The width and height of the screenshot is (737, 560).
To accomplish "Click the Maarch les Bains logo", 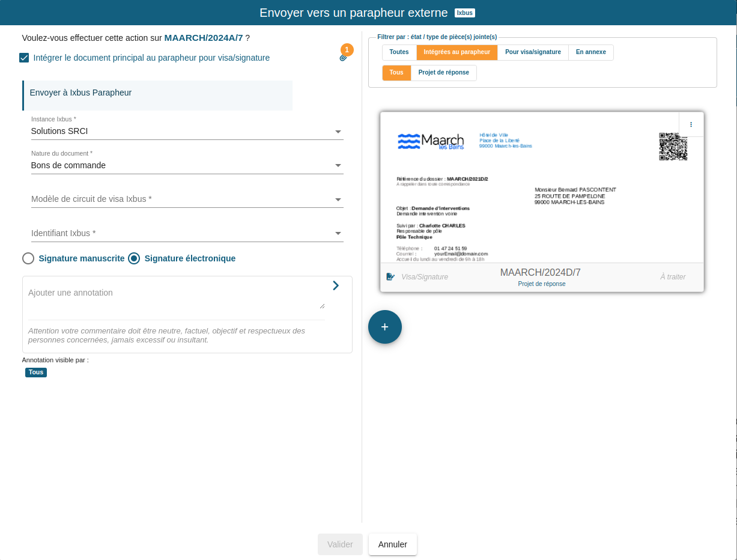I will coord(431,142).
